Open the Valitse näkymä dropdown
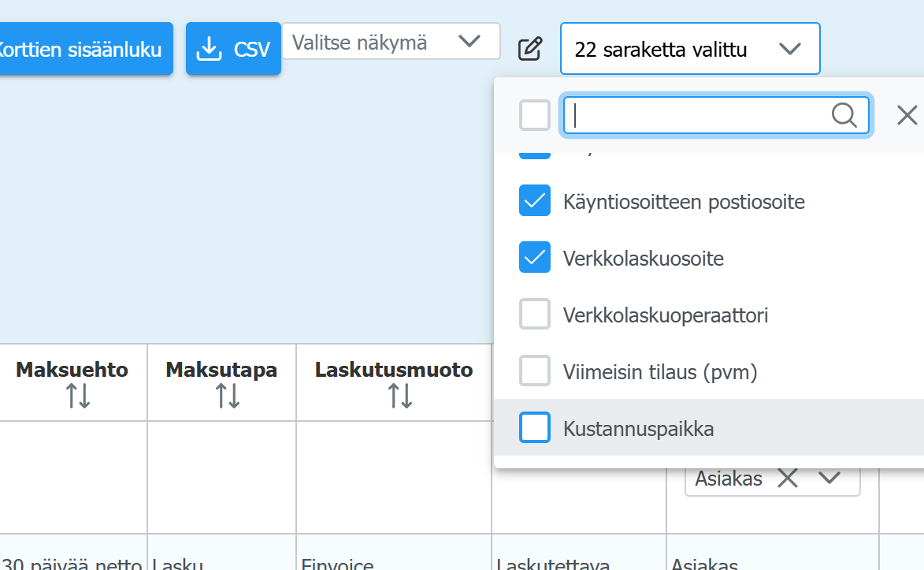This screenshot has width=924, height=570. coord(391,42)
